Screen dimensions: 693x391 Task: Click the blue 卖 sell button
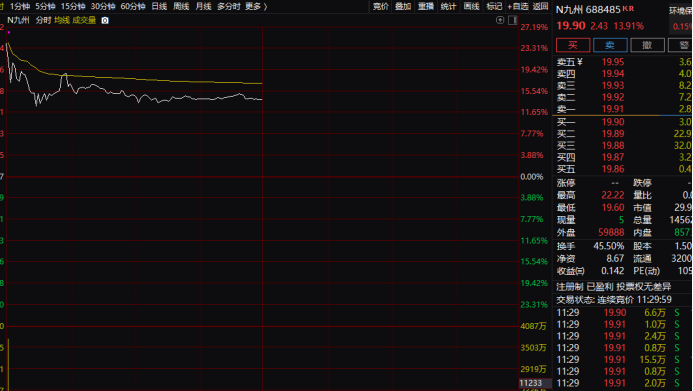[x=610, y=45]
